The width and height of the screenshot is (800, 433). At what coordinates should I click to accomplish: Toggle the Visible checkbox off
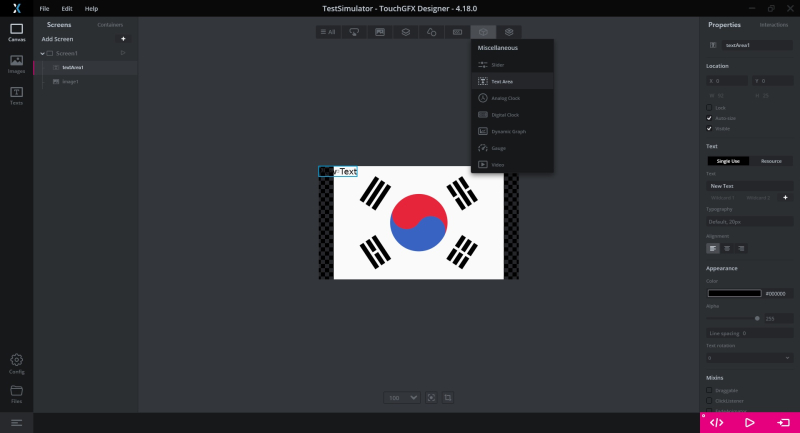coord(710,128)
